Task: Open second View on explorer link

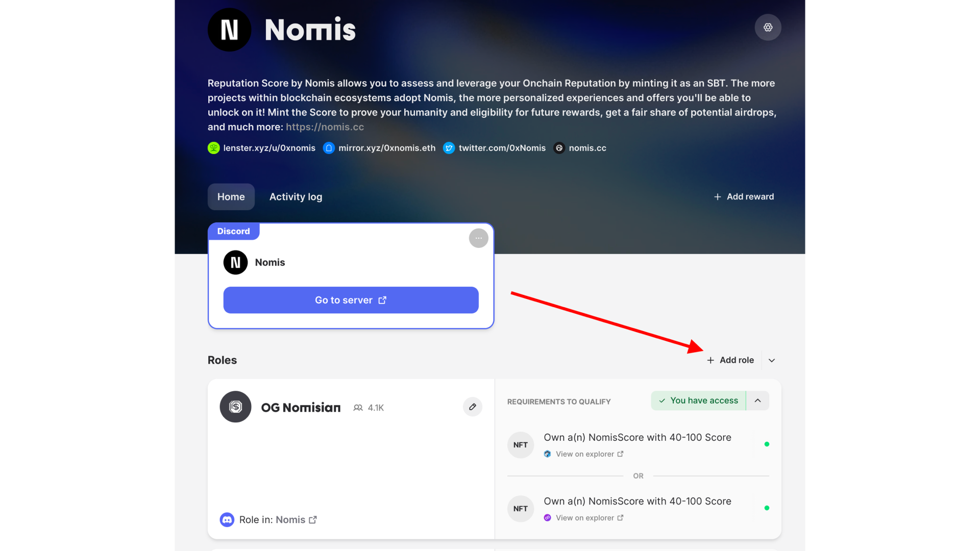Action: click(x=589, y=518)
